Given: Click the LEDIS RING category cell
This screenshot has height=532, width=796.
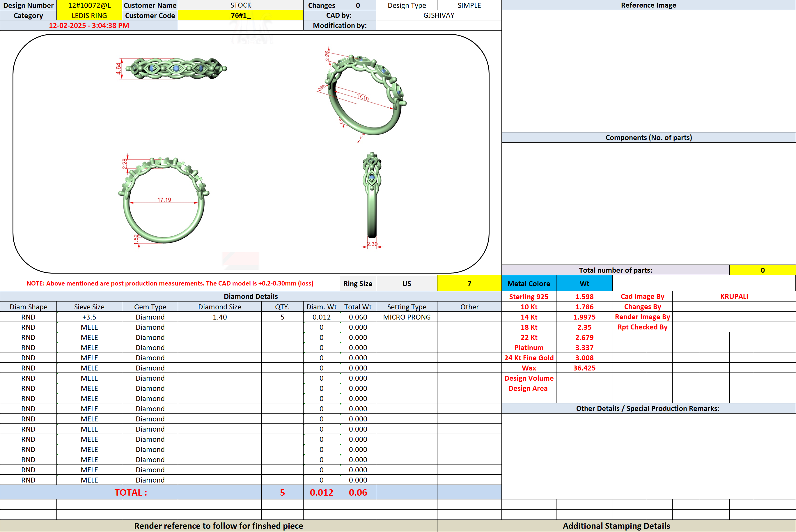Looking at the screenshot, I should [89, 15].
